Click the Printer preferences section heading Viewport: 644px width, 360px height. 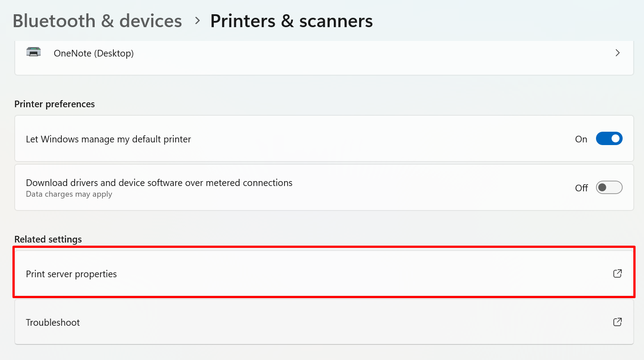point(54,104)
